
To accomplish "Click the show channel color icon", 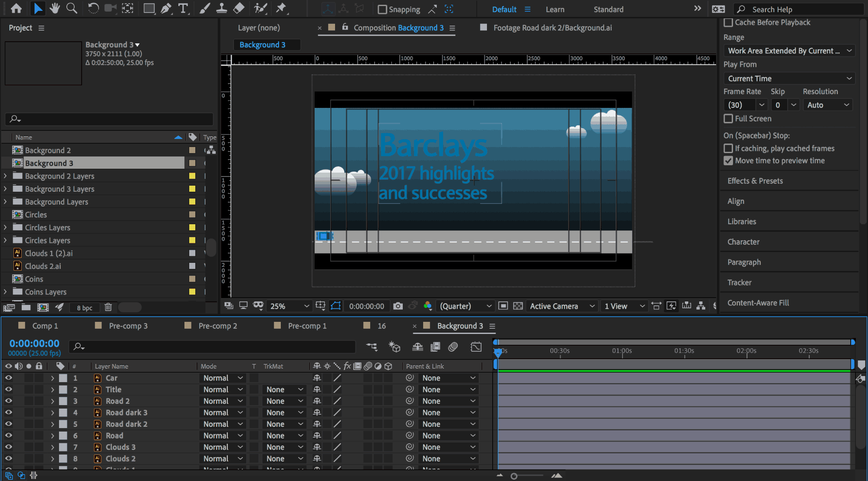I will pyautogui.click(x=427, y=306).
